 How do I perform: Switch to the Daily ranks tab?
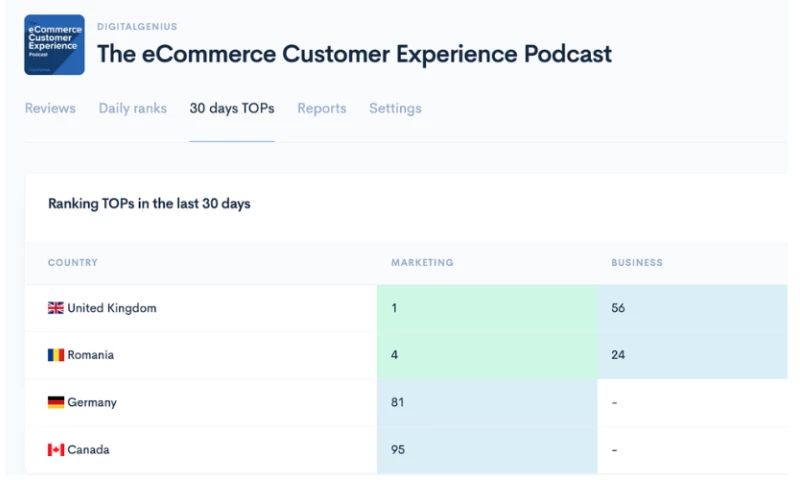click(132, 108)
